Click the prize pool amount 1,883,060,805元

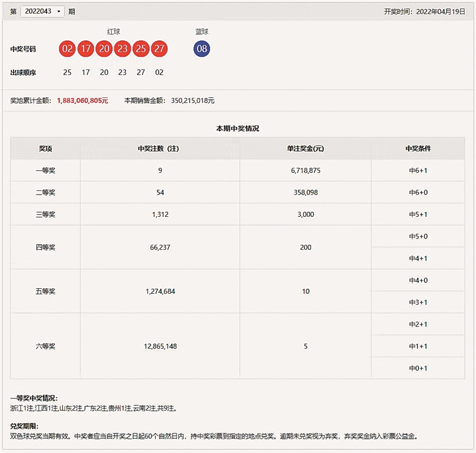pos(82,100)
